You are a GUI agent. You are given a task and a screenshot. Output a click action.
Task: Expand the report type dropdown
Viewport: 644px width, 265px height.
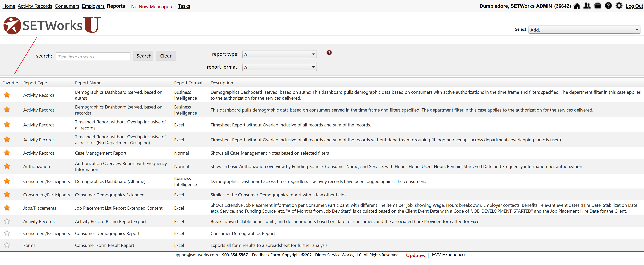tap(279, 55)
